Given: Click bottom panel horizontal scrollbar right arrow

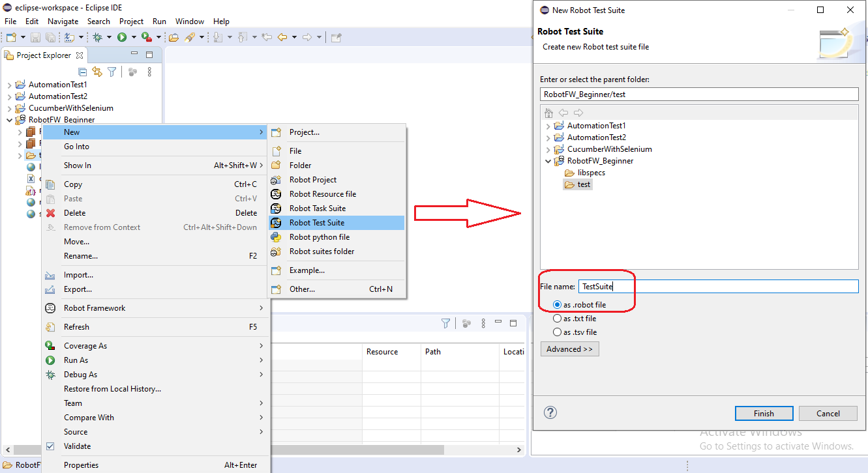Looking at the screenshot, I should [518, 450].
